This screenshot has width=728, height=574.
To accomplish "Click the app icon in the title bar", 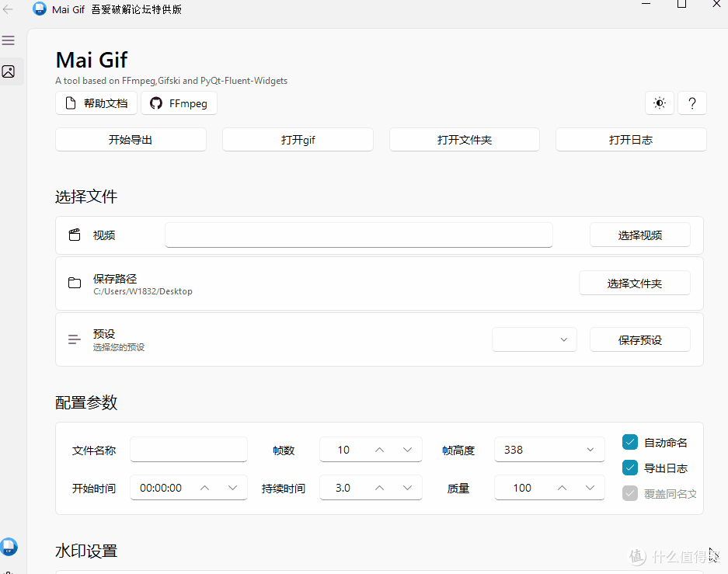I will tap(40, 9).
